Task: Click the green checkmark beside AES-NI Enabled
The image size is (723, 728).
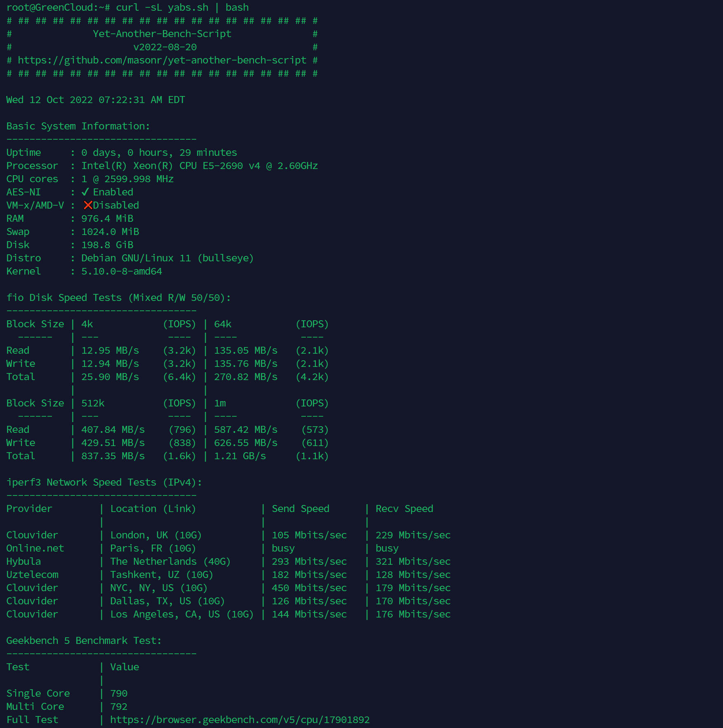Action: (x=85, y=192)
